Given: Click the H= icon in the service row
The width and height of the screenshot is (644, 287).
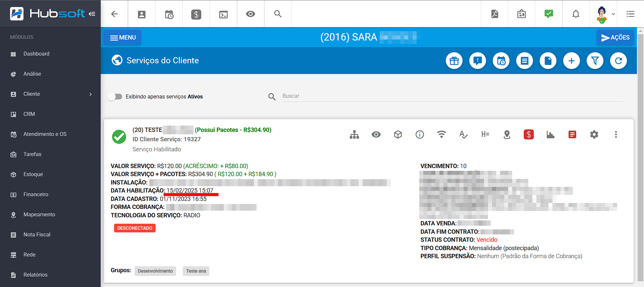Looking at the screenshot, I should (x=485, y=135).
